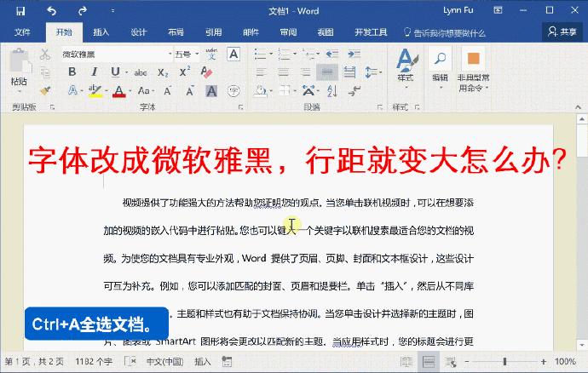588x373 pixels.
Task: Click the 共享 Share button
Action: point(562,32)
